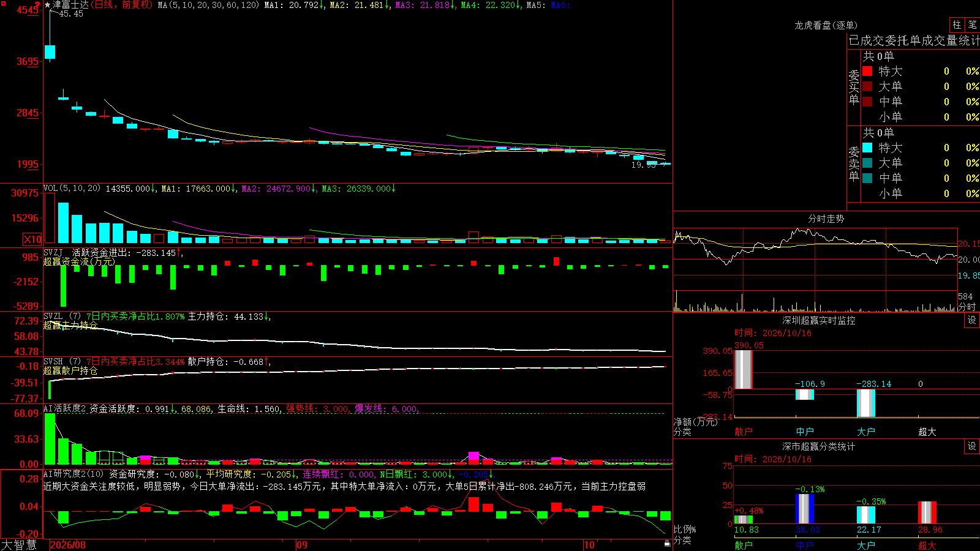
Task: Open 设 settings for 深圳超赢实时监控
Action: 972,320
